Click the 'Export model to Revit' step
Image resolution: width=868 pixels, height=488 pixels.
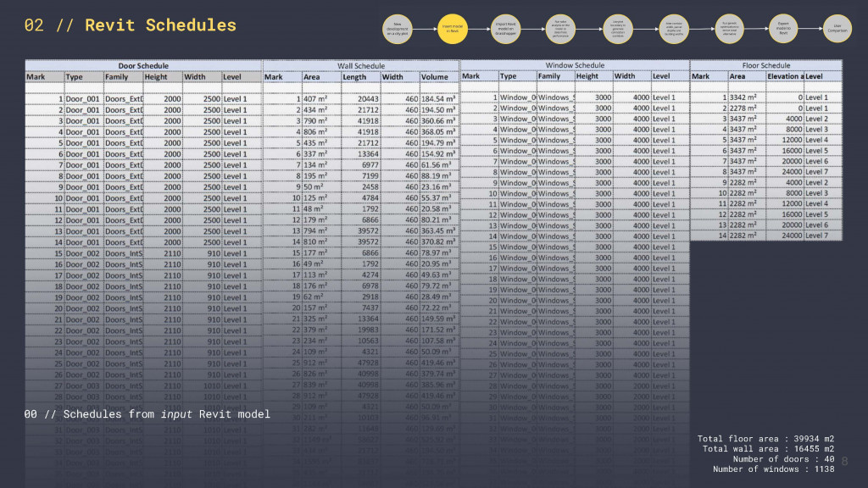point(783,27)
